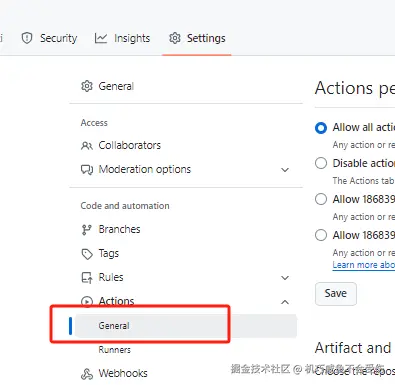Image resolution: width=395 pixels, height=385 pixels.
Task: Open the Insights tab
Action: 122,38
